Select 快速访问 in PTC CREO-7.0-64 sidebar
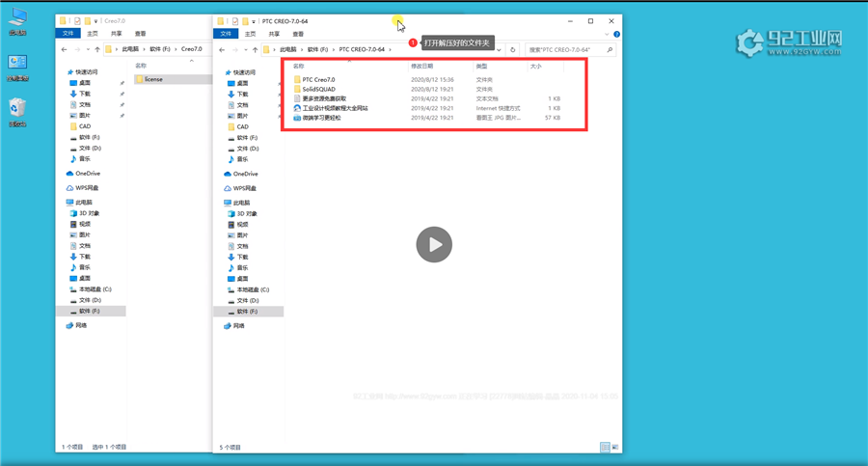The height and width of the screenshot is (466, 868). tap(240, 72)
